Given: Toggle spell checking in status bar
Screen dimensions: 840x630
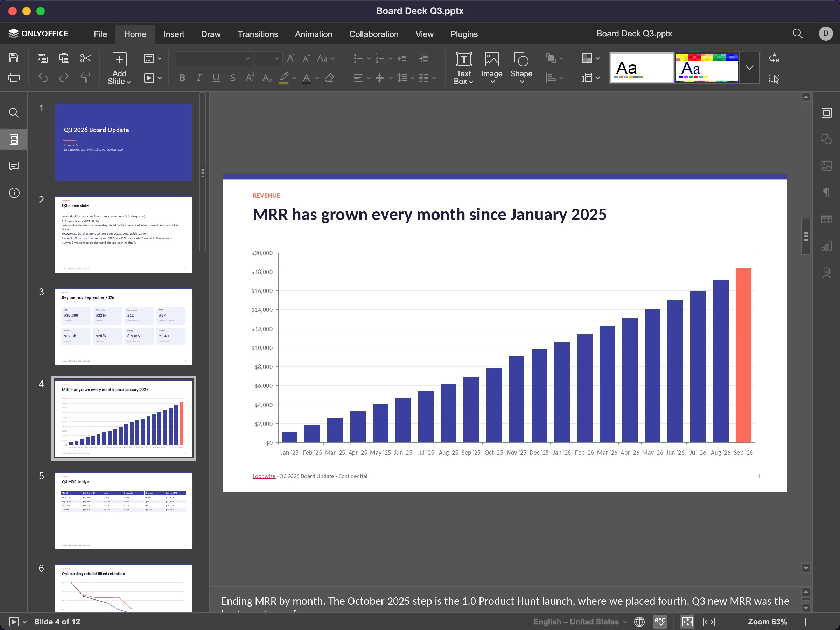Looking at the screenshot, I should coord(660,622).
